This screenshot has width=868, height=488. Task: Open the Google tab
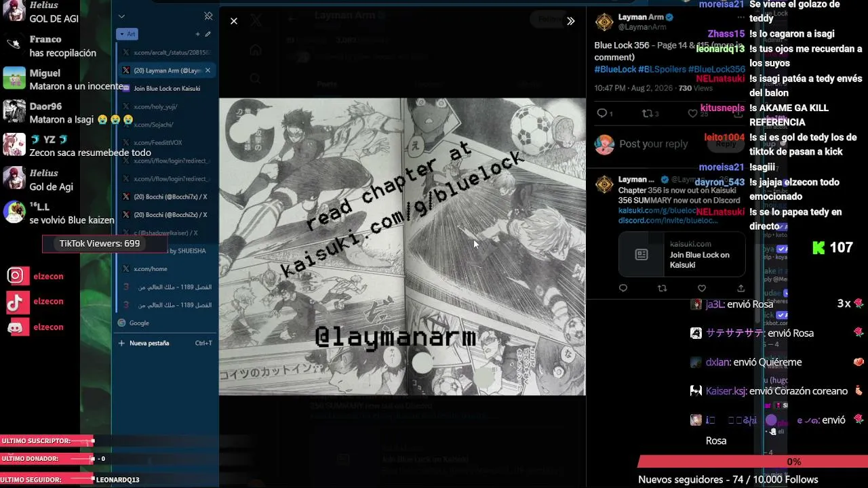(x=166, y=323)
